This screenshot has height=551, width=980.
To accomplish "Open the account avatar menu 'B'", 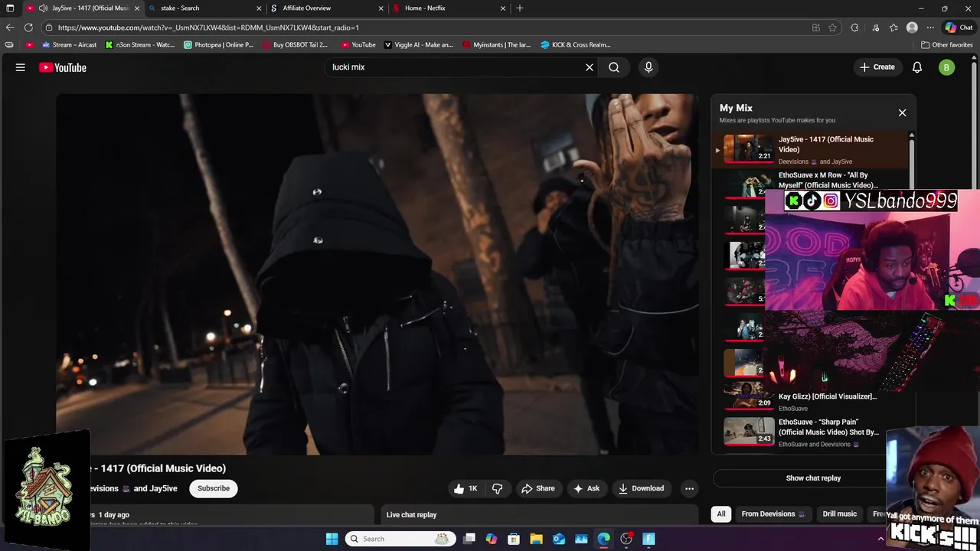I will coord(946,67).
